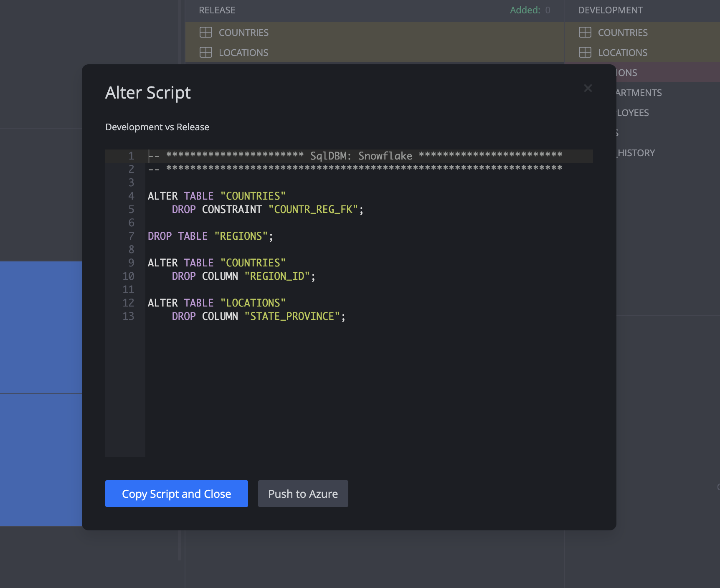The image size is (720, 588).
Task: Click Push to Azure
Action: coord(303,494)
